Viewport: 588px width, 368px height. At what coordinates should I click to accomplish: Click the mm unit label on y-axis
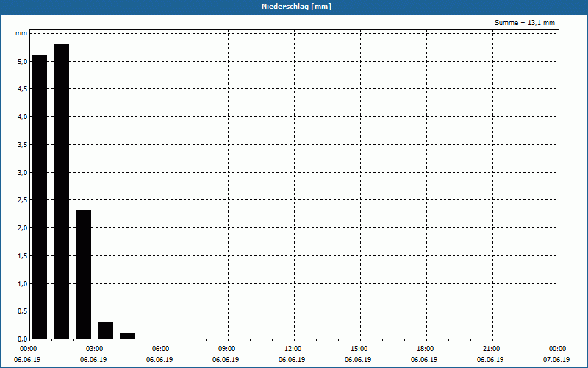click(x=21, y=33)
